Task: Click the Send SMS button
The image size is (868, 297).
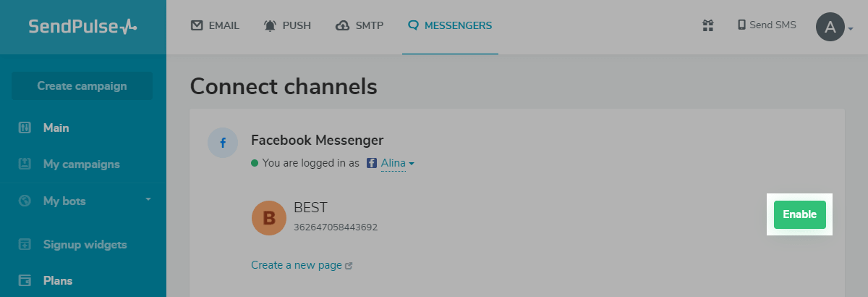Action: point(766,25)
